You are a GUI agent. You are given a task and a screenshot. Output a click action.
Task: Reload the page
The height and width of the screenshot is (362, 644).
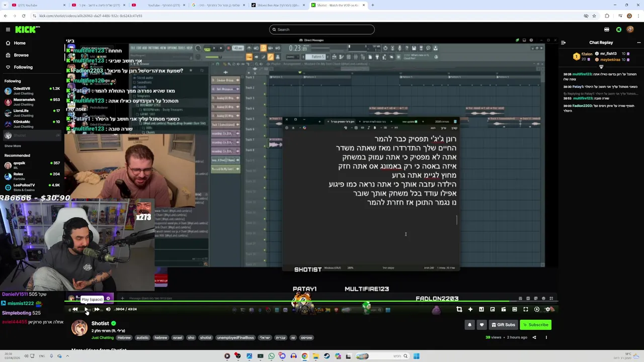23,16
